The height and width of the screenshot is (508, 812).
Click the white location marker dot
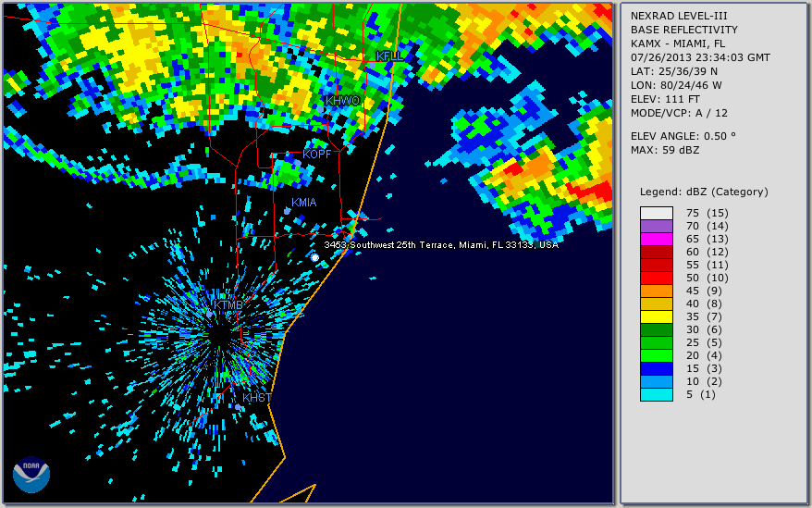[x=314, y=257]
